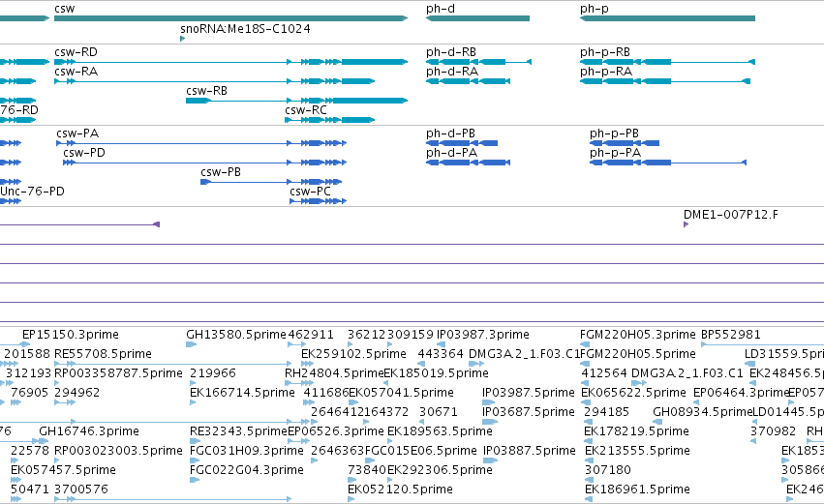Select the csw-PD protein label
Viewport: 824px width, 504px height.
pos(84,153)
